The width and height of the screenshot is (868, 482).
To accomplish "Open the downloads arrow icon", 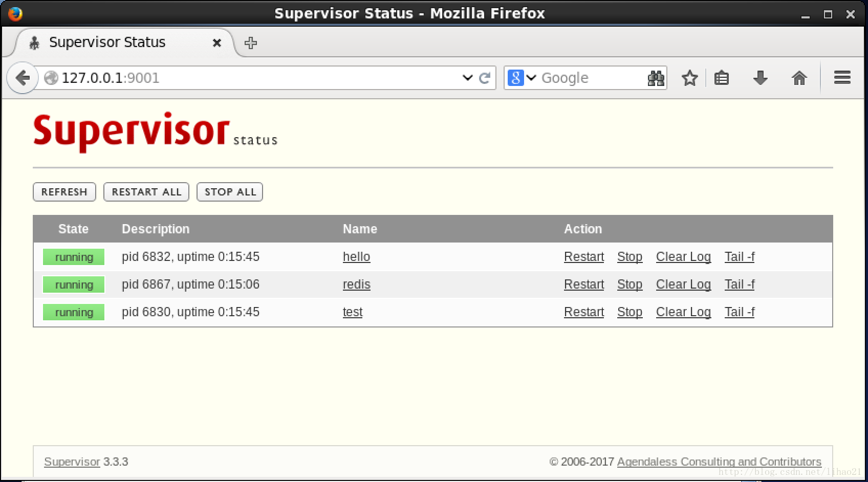I will (760, 78).
